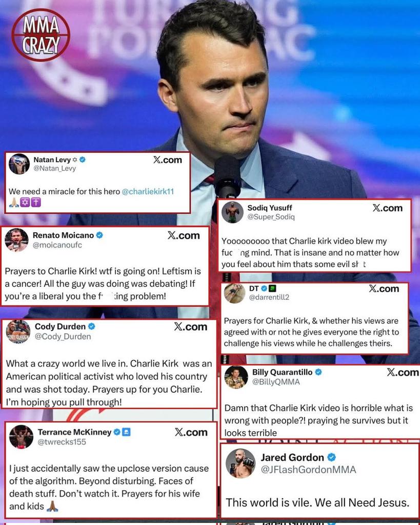This screenshot has height=525, width=420.
Task: Click the @BillyQMMA handle
Action: click(x=276, y=382)
